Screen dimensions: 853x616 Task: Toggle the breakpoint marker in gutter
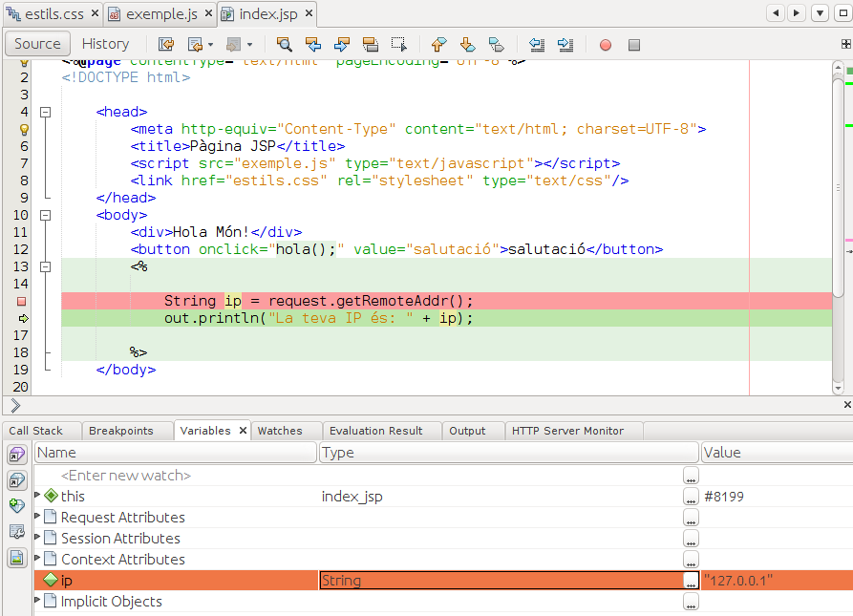(22, 301)
